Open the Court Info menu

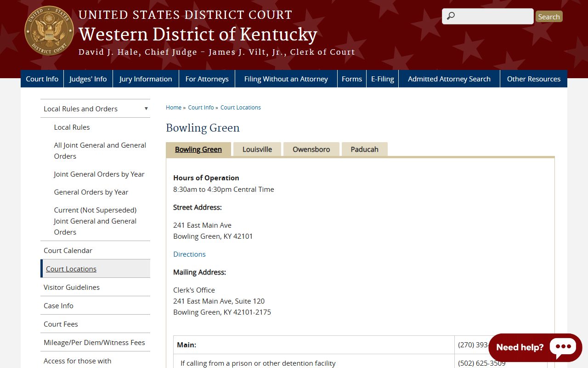(42, 79)
